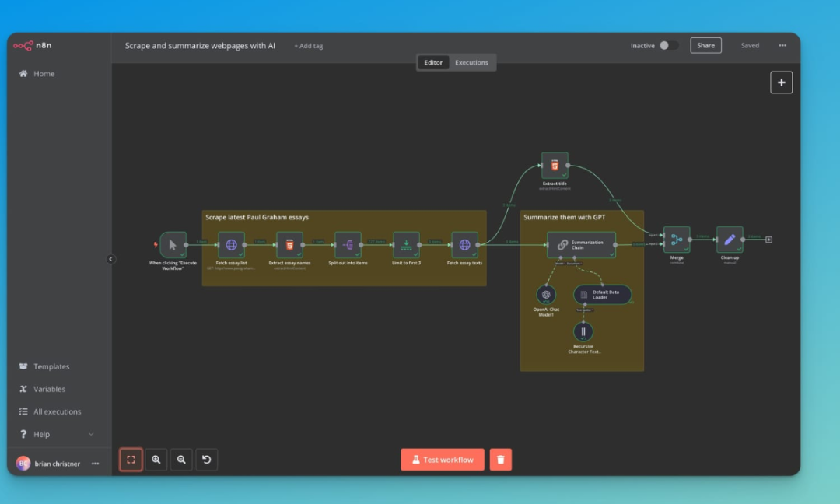Select the Clean up node
Viewport: 840px width, 504px height.
point(730,240)
